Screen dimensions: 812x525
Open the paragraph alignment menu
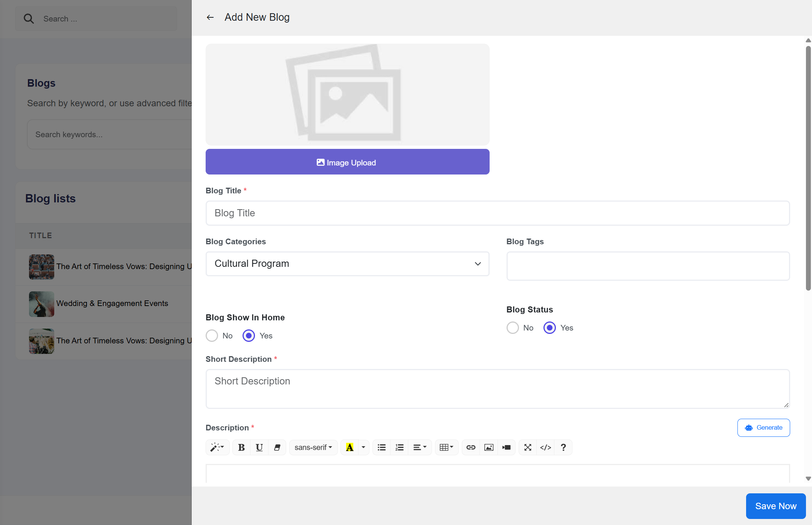tap(420, 447)
